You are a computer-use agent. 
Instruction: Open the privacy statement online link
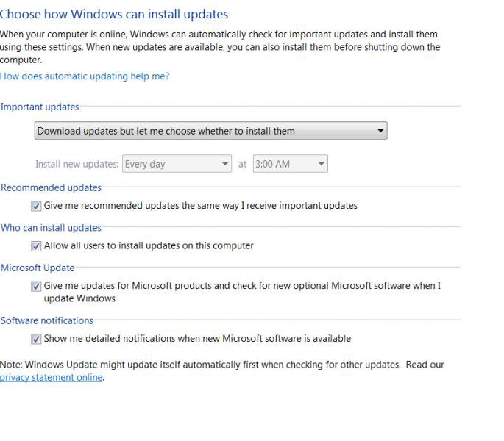point(52,377)
